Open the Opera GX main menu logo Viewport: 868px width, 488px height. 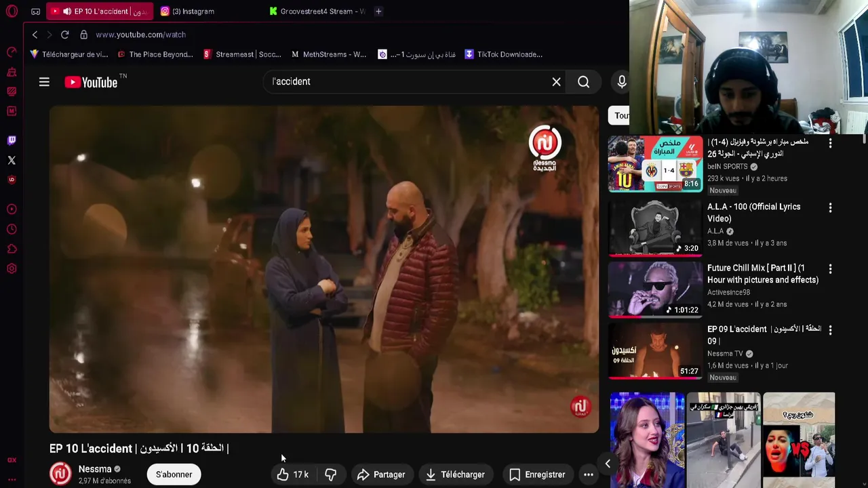[x=12, y=12]
